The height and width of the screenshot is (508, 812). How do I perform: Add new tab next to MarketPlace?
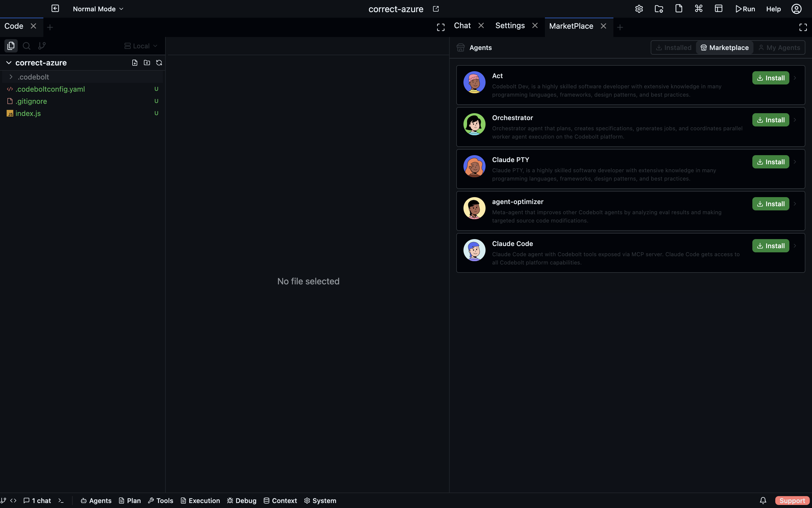tap(620, 27)
